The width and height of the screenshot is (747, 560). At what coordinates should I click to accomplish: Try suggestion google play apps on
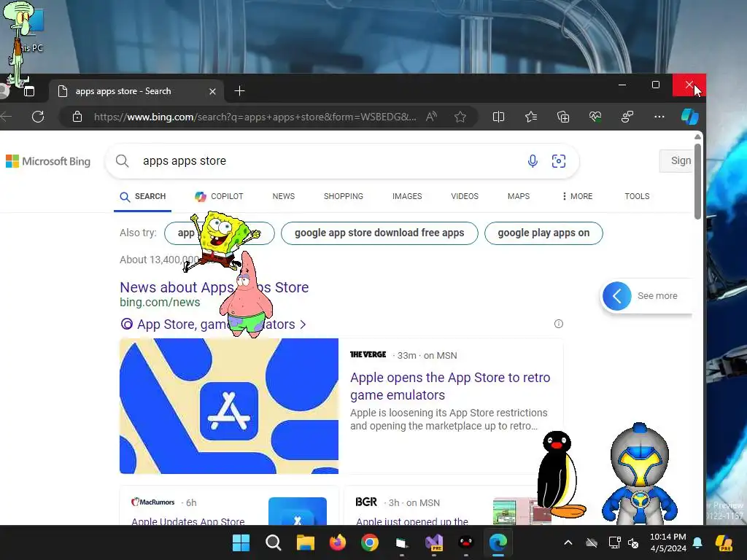pyautogui.click(x=543, y=233)
